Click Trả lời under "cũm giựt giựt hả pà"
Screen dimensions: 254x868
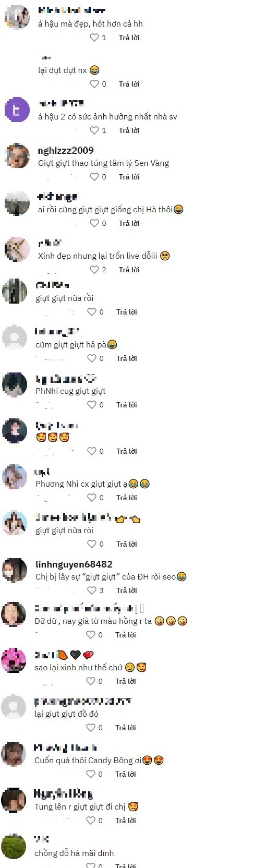[126, 358]
